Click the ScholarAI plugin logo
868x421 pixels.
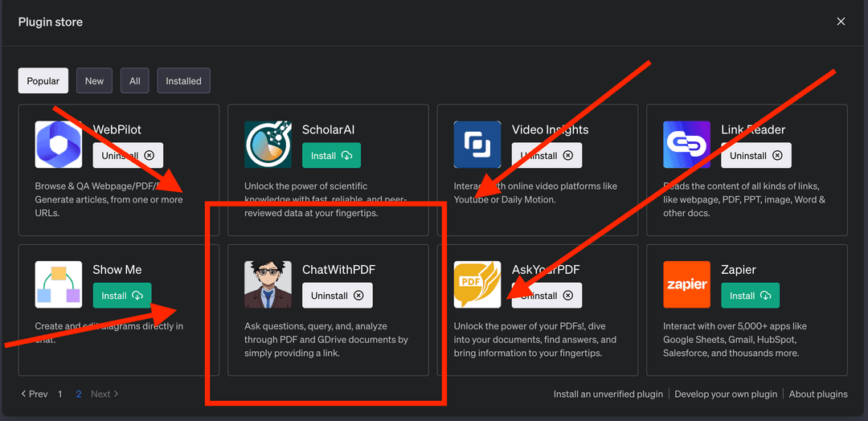(268, 145)
